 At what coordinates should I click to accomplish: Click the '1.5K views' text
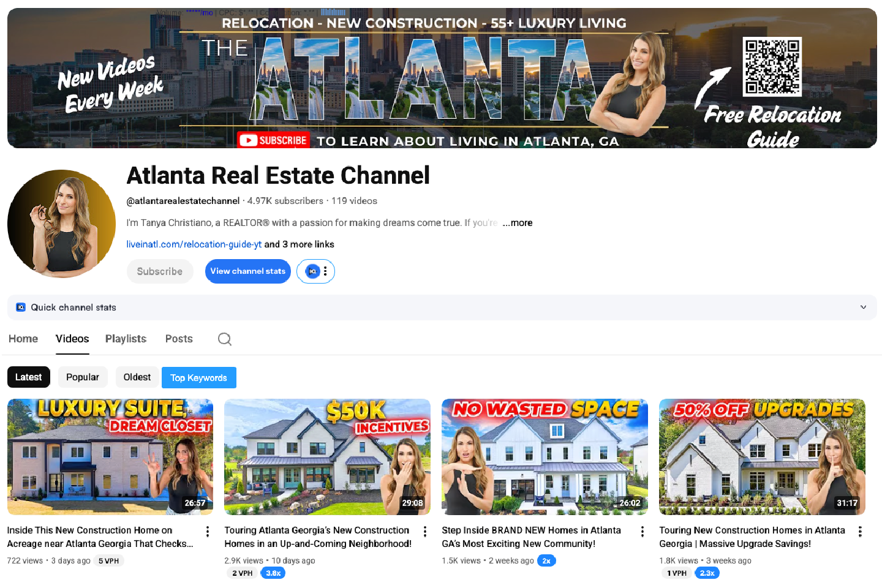point(461,561)
